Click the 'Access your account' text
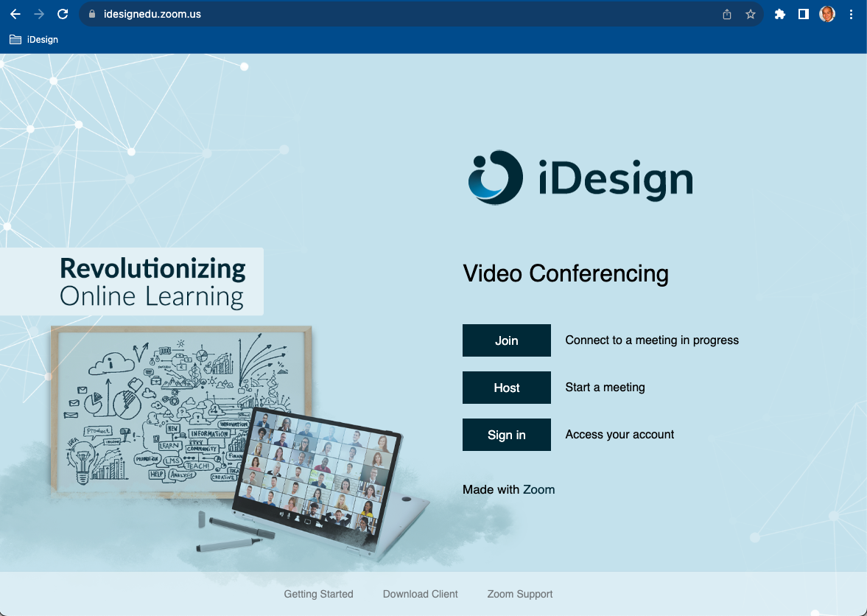This screenshot has height=616, width=867. pyautogui.click(x=619, y=435)
